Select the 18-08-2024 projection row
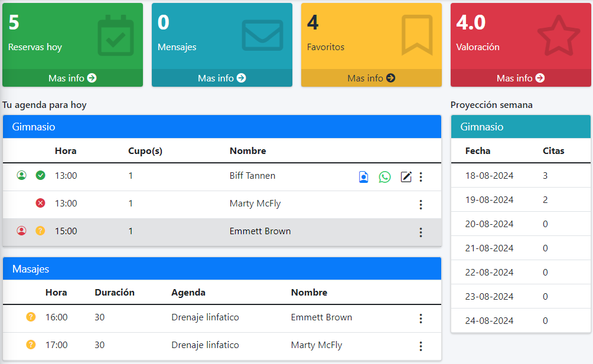The width and height of the screenshot is (593, 364). 520,176
